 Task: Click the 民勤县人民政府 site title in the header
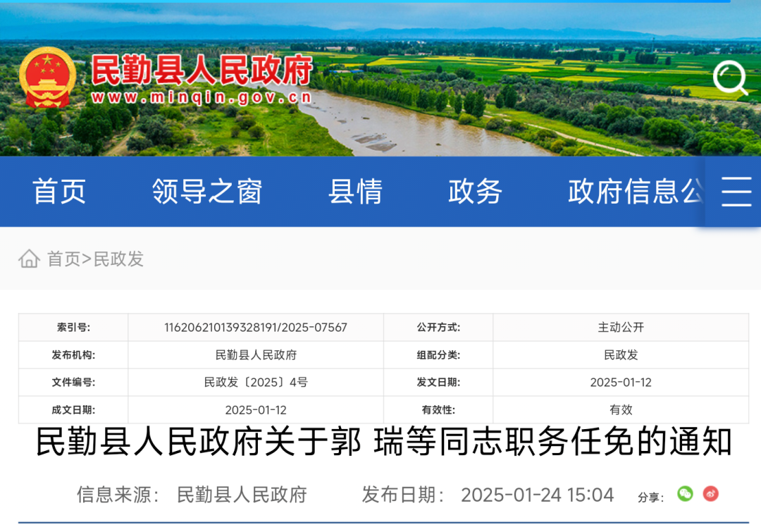[x=202, y=70]
